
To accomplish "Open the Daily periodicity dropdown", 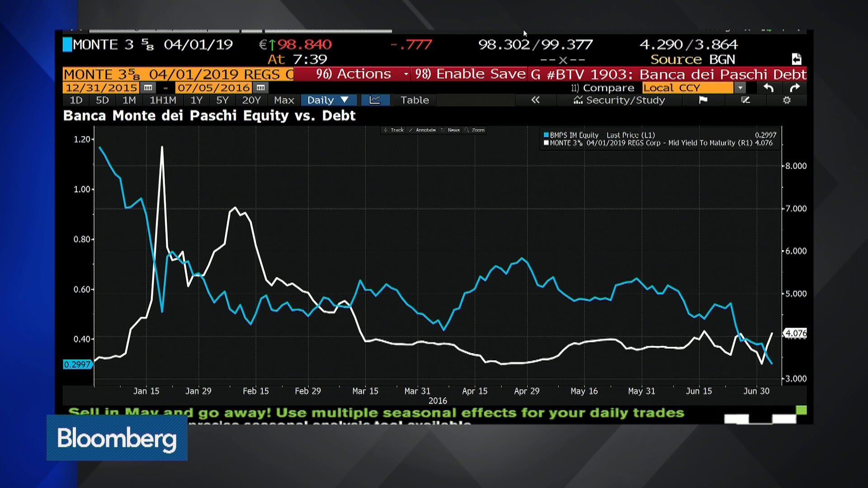I will click(328, 100).
